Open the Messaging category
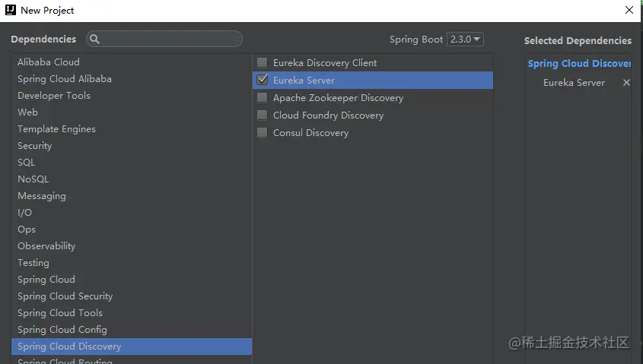The image size is (643, 364). pos(131,196)
